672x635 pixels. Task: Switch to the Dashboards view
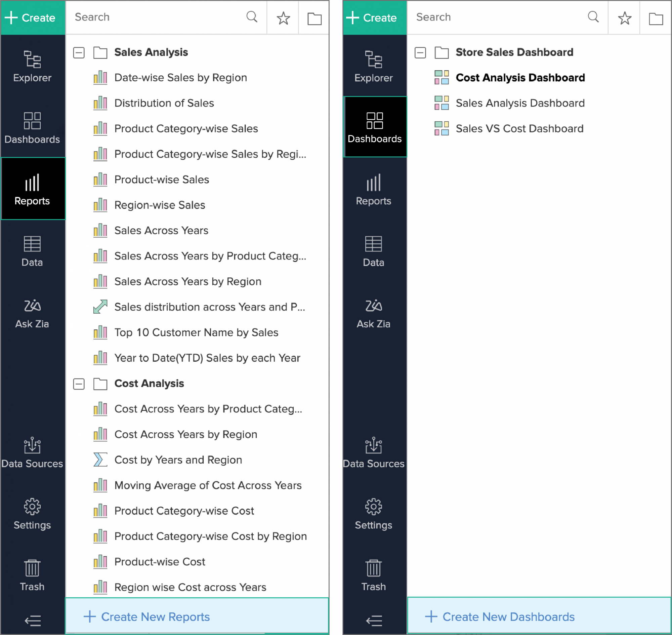pyautogui.click(x=375, y=127)
